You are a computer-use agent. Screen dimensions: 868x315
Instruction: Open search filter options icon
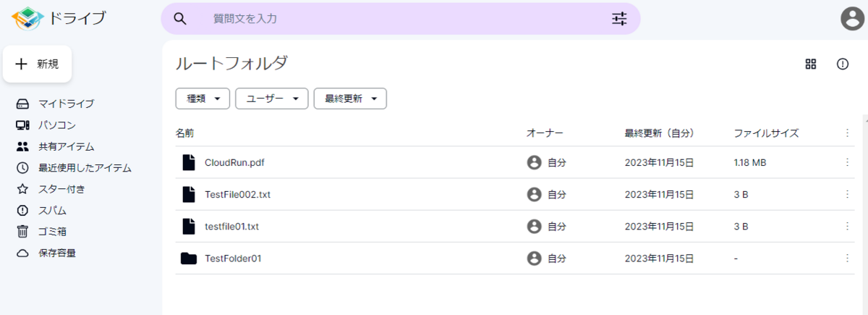click(x=619, y=19)
